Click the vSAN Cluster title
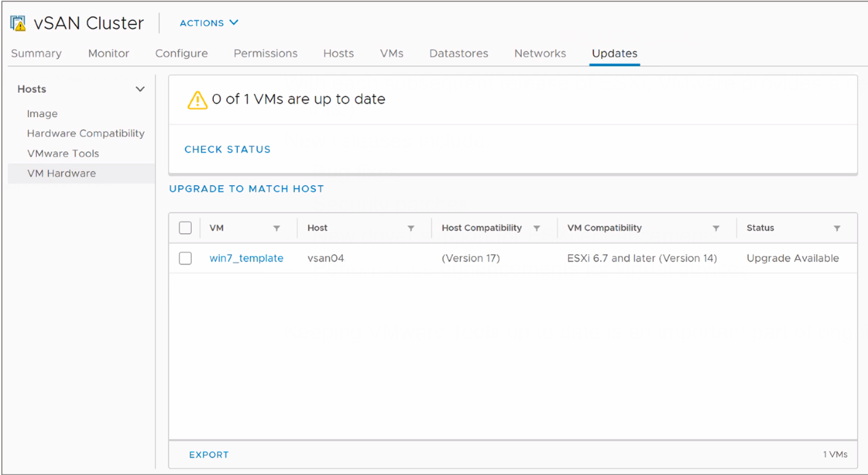The height and width of the screenshot is (475, 868). tap(89, 23)
